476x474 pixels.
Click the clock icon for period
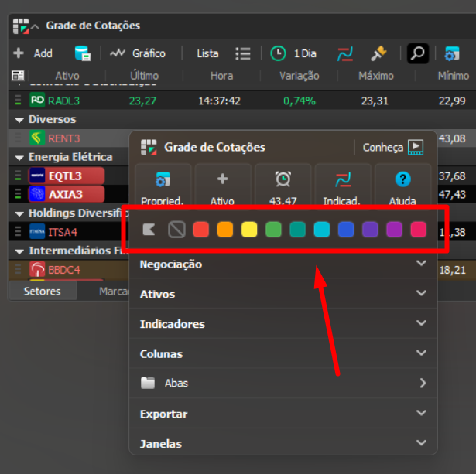pyautogui.click(x=278, y=53)
